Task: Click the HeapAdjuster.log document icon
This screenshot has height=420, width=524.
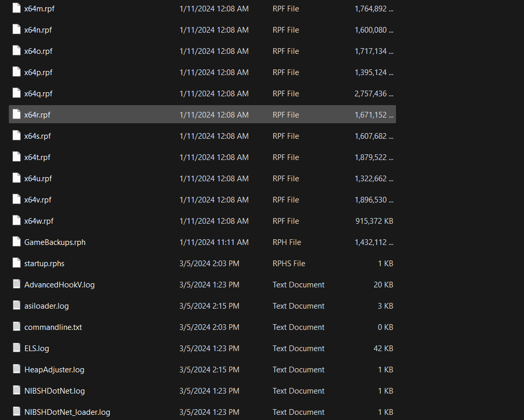Action: coord(17,369)
